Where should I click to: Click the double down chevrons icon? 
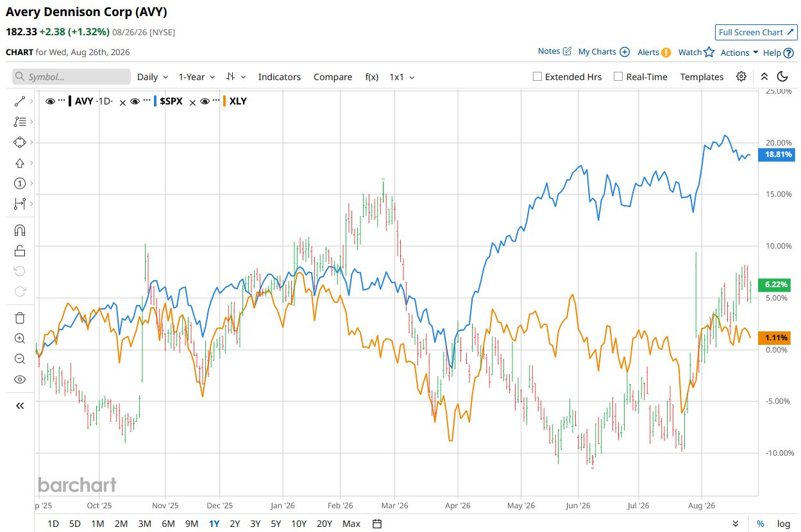pos(736,524)
